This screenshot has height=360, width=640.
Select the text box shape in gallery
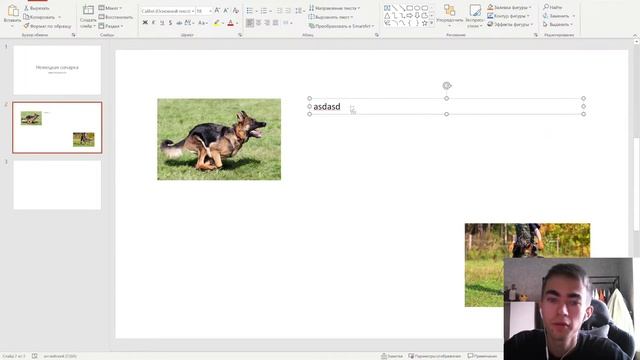pyautogui.click(x=387, y=8)
